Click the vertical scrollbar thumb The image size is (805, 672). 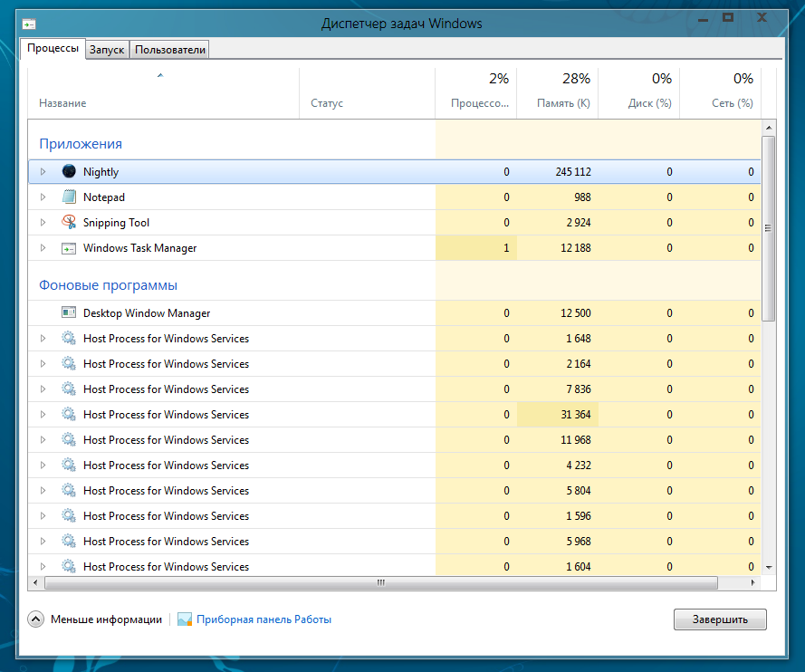769,228
